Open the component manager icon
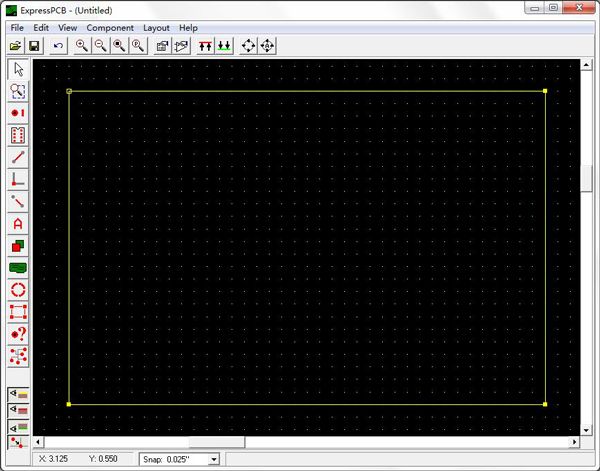This screenshot has height=471, width=600. [163, 46]
